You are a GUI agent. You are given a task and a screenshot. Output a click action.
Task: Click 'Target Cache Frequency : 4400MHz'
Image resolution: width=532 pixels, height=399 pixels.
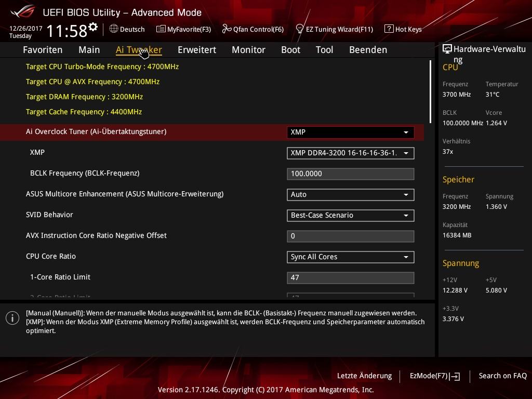coord(84,112)
